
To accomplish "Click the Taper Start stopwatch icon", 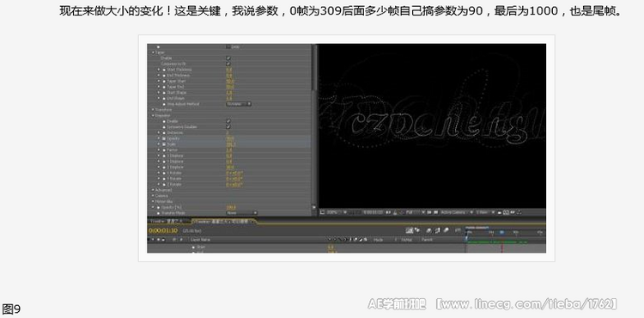I will 164,82.
